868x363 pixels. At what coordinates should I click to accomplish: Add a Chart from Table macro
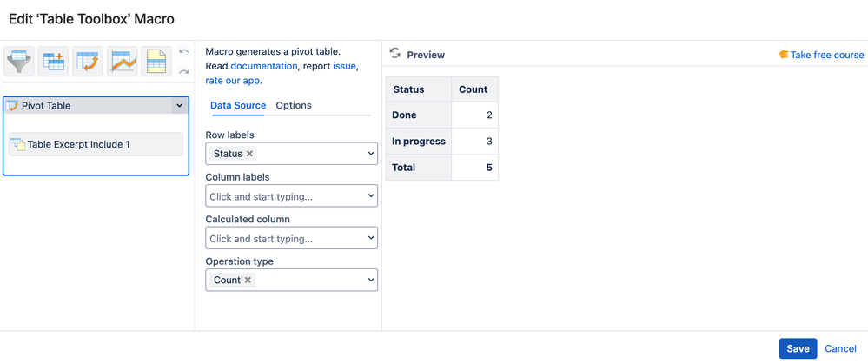[123, 63]
